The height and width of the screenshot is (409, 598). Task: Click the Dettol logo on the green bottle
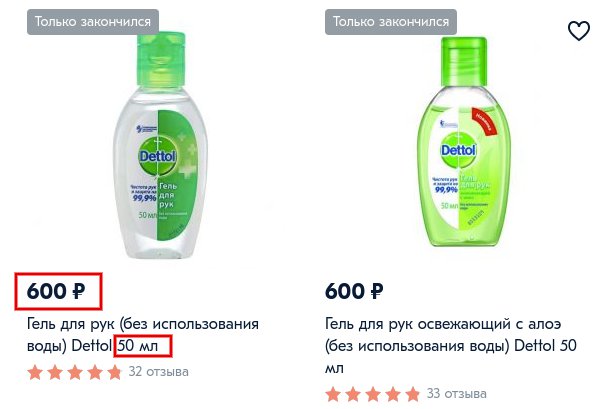tap(458, 150)
